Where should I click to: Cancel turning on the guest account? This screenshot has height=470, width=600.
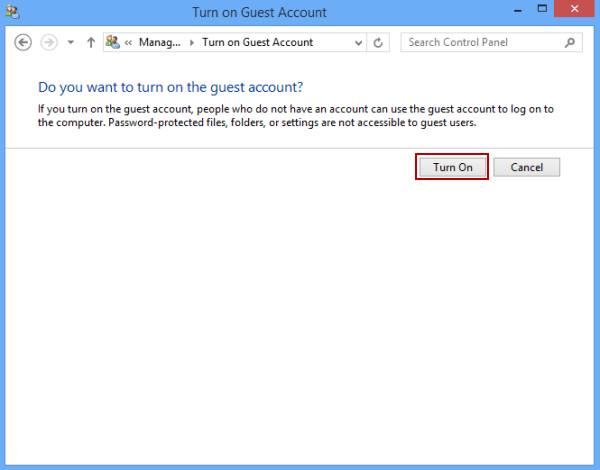(526, 167)
